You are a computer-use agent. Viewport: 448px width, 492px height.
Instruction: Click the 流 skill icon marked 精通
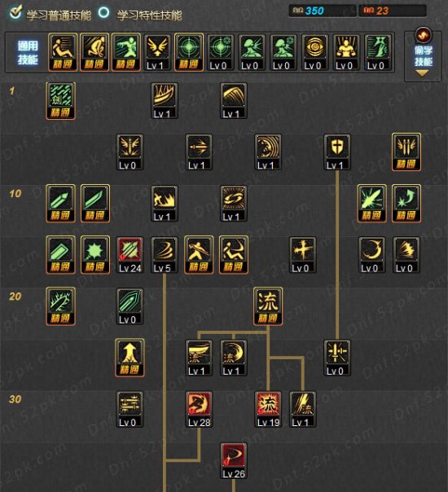click(268, 306)
